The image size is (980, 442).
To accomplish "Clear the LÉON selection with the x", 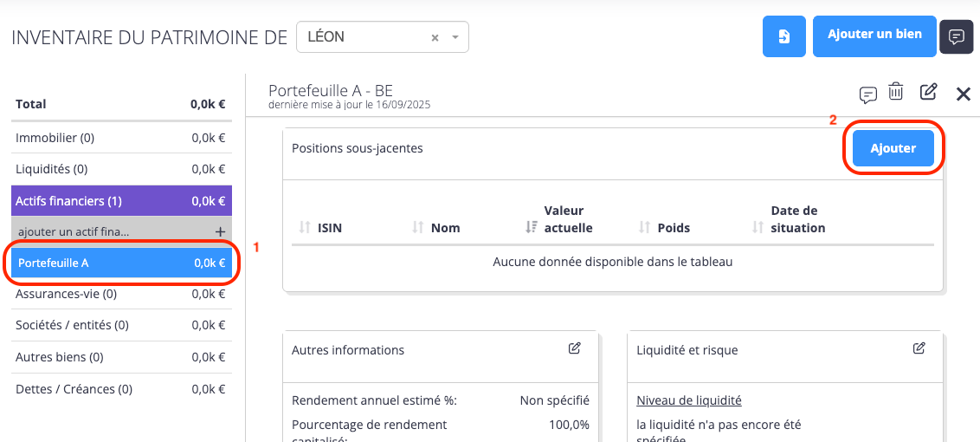I will tap(435, 38).
